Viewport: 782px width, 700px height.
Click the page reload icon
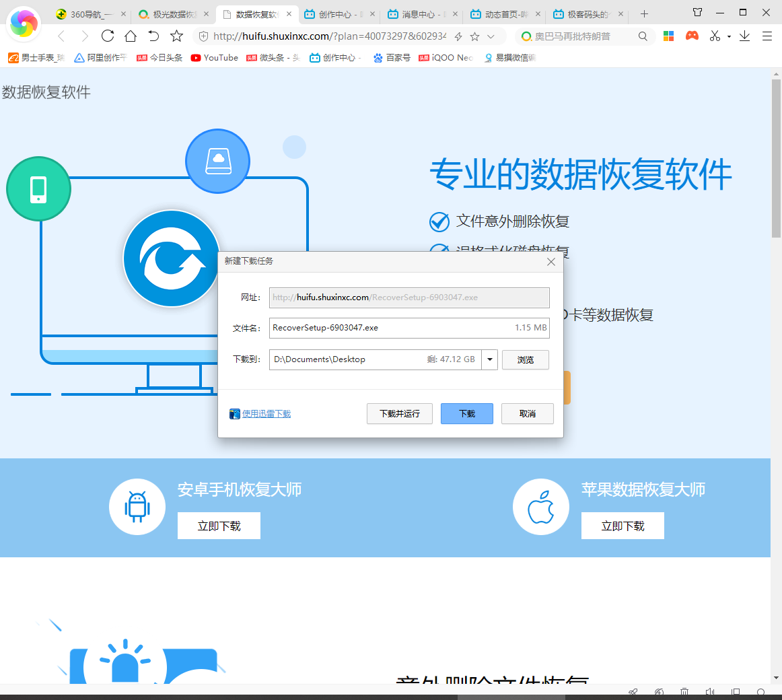[108, 36]
